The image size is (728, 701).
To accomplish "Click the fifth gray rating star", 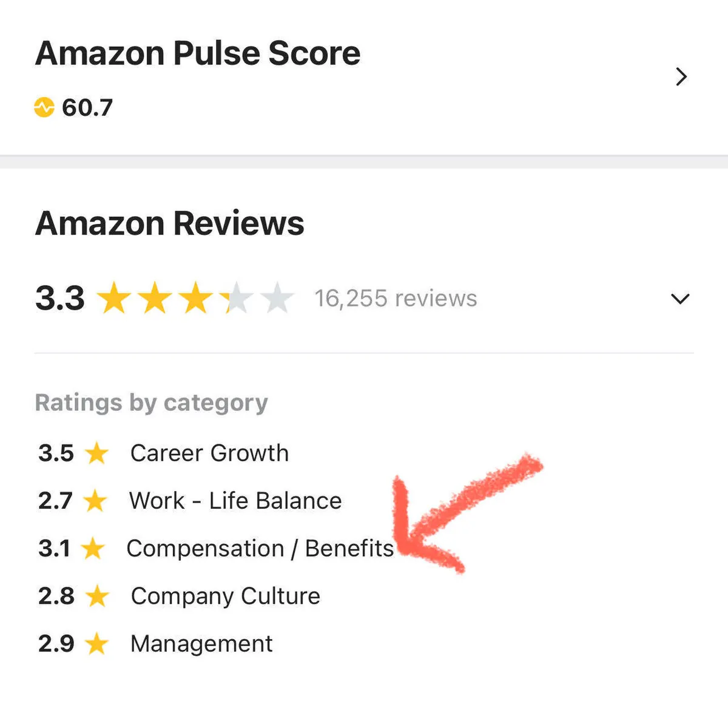I will pyautogui.click(x=278, y=299).
